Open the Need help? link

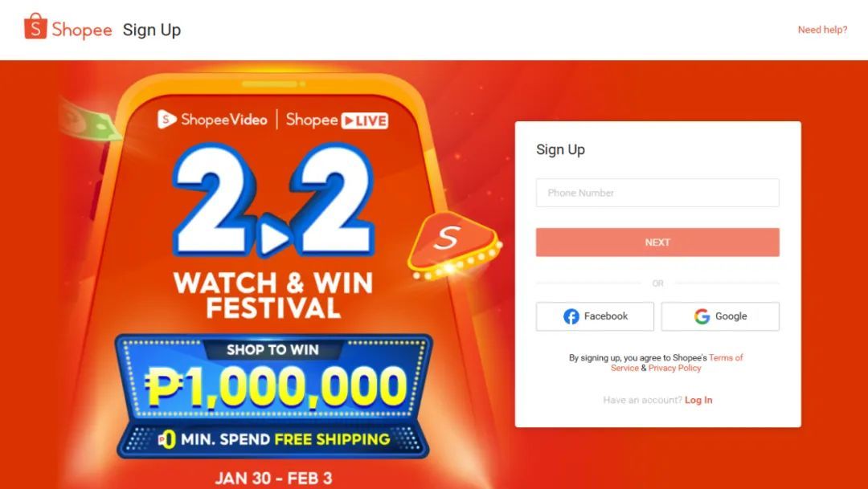(822, 30)
